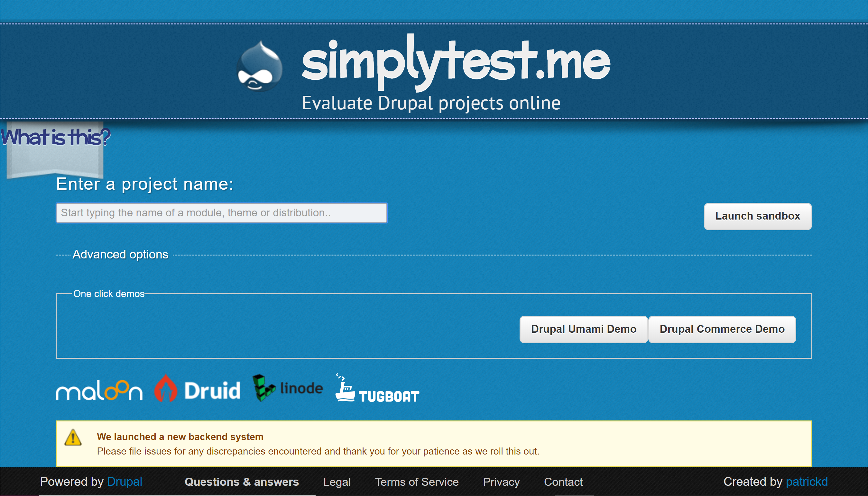The width and height of the screenshot is (868, 496).
Task: Go to the Legal footer page
Action: pyautogui.click(x=337, y=482)
